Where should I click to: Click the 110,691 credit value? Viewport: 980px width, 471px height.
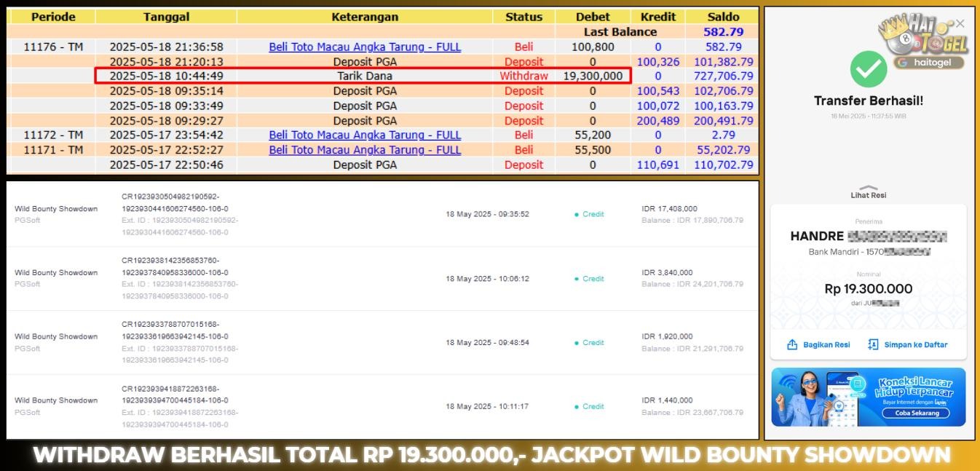click(658, 165)
